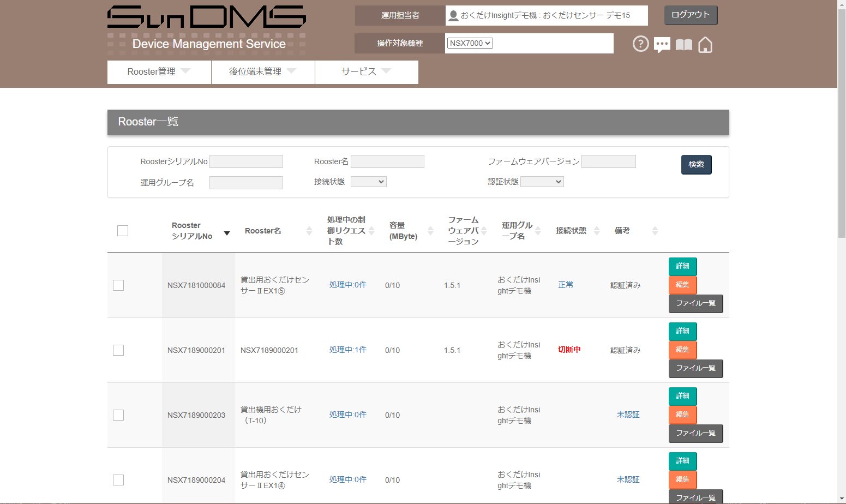Screen dimensions: 846x504
Task: Click the 検索 search button
Action: point(696,164)
